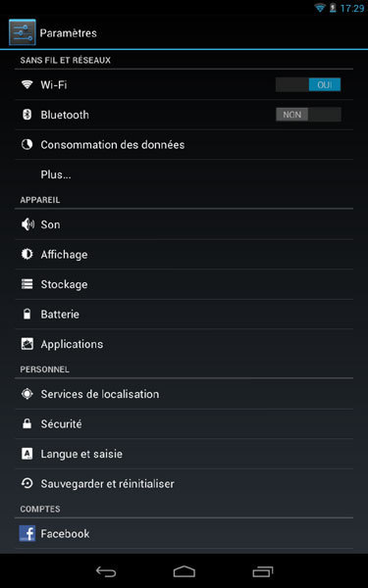This screenshot has width=368, height=588.
Task: Open the recent apps navigation button
Action: tap(262, 571)
